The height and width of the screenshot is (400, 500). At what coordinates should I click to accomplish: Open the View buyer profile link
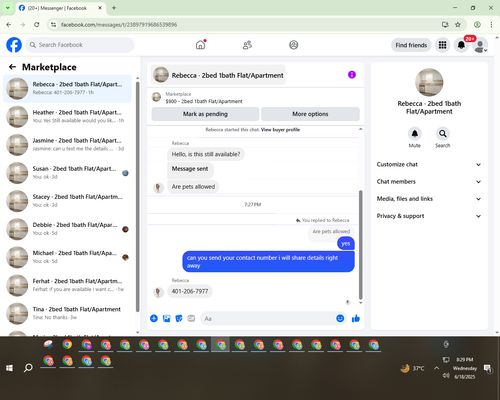280,130
